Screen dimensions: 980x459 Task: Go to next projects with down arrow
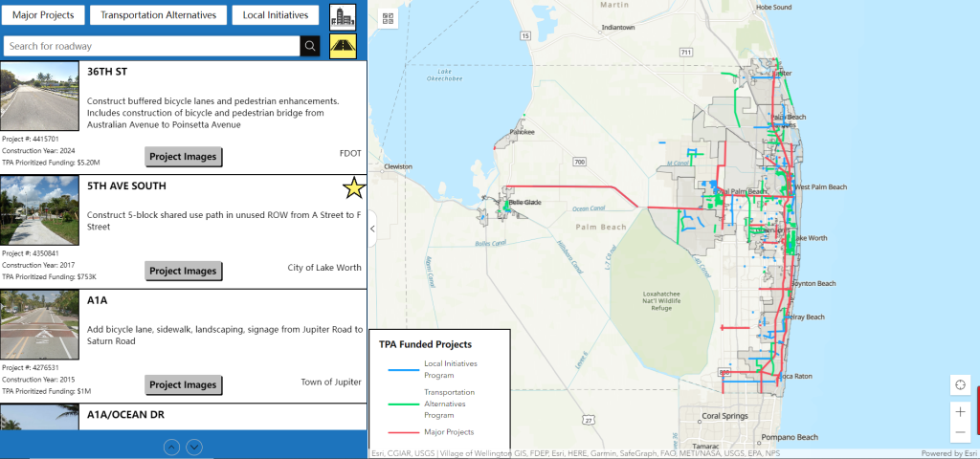tap(194, 448)
